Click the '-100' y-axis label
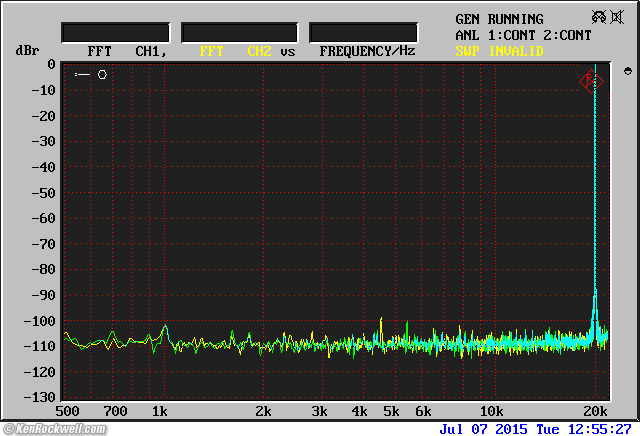Viewport: 640px width, 436px height. (x=39, y=321)
